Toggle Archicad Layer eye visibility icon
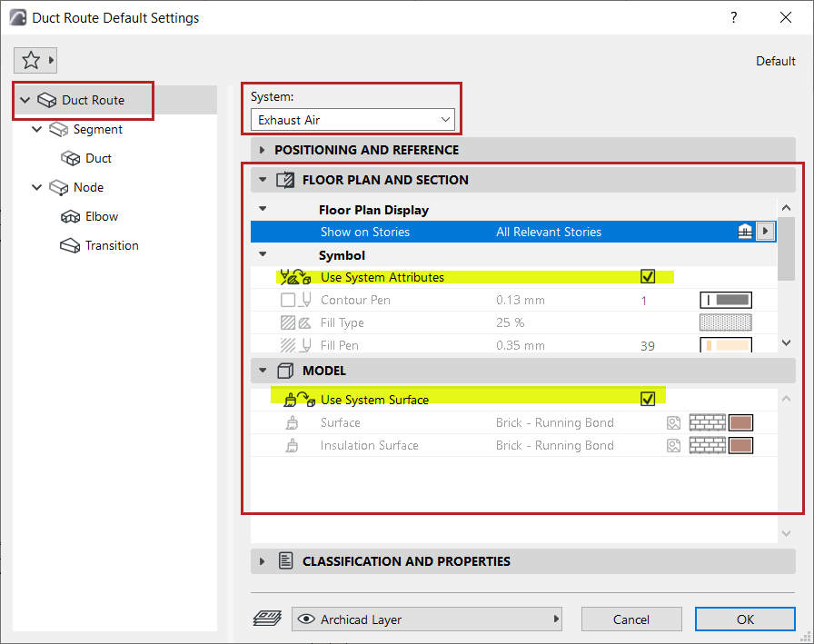 point(306,619)
